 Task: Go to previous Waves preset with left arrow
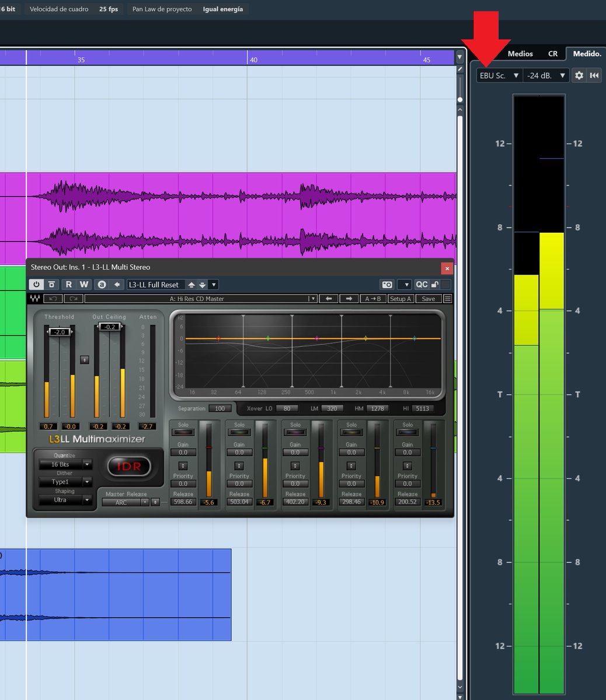329,299
